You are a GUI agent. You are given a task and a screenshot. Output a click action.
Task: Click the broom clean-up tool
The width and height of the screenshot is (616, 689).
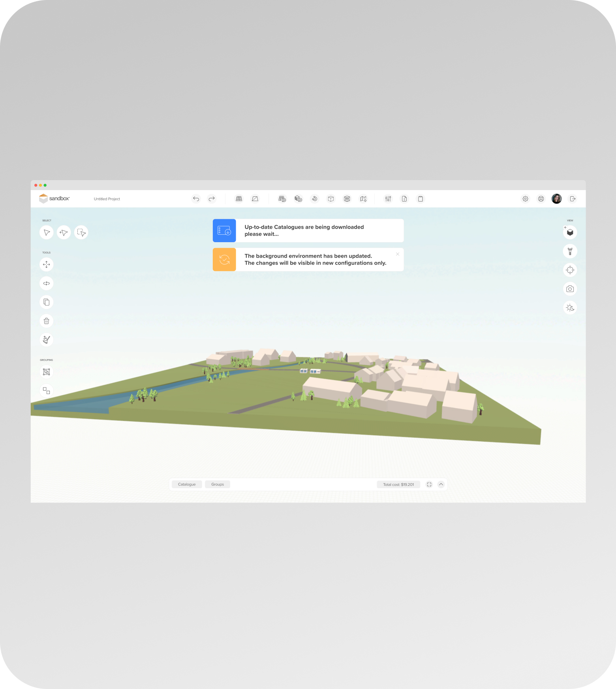coord(47,340)
